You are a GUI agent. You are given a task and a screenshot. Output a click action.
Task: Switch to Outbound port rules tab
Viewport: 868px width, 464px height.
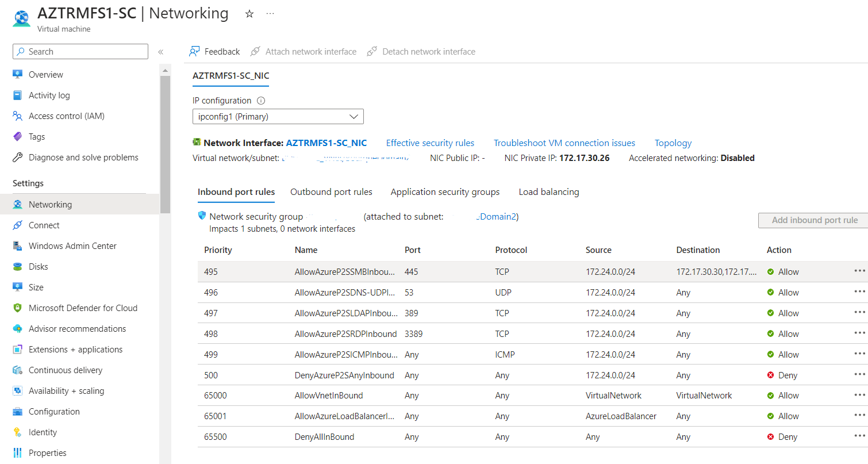click(x=331, y=192)
